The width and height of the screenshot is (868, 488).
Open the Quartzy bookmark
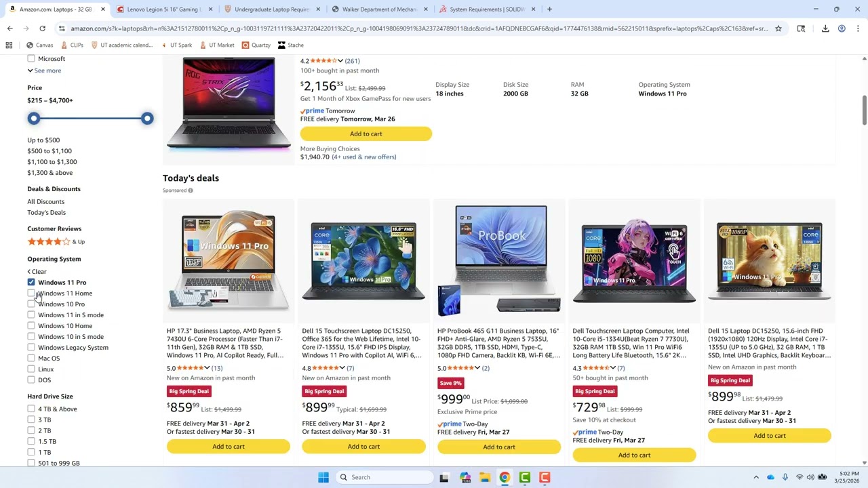pos(256,45)
